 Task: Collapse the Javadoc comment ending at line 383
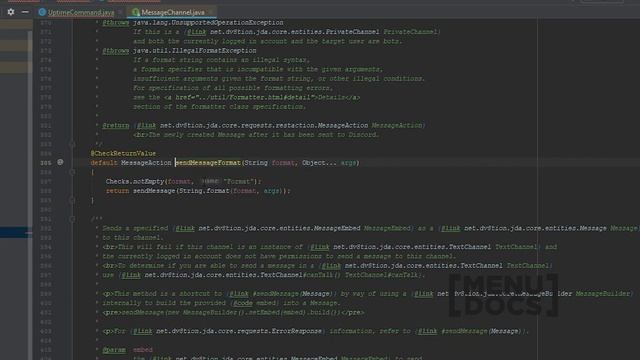pos(72,144)
